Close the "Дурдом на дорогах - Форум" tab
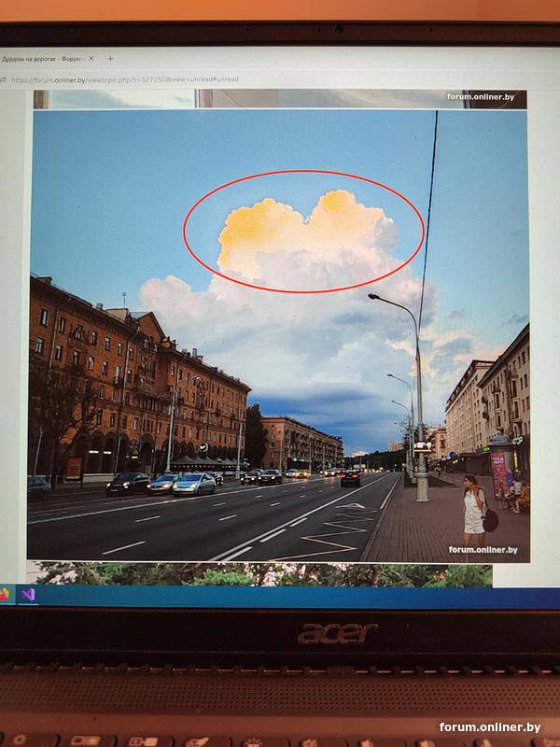The image size is (560, 747). pyautogui.click(x=91, y=59)
